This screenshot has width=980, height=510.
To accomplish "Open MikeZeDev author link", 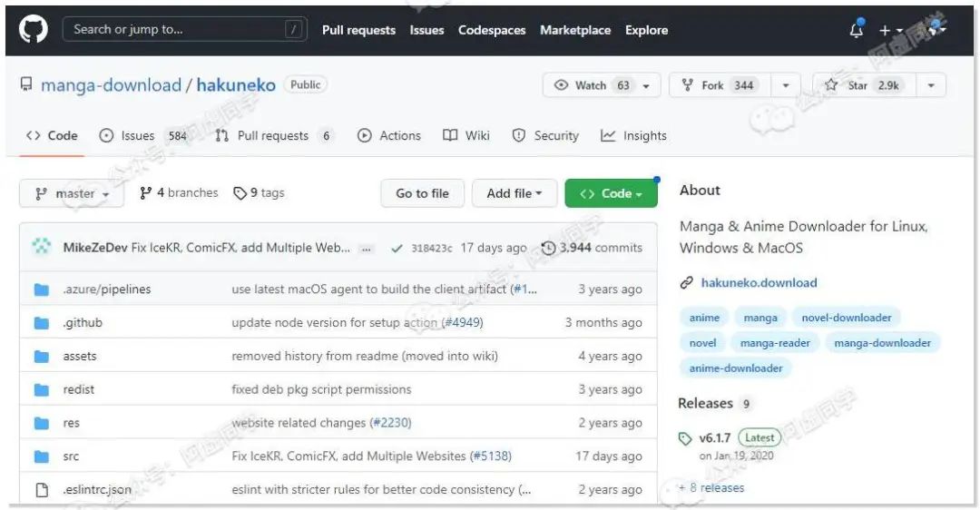I will pos(95,248).
